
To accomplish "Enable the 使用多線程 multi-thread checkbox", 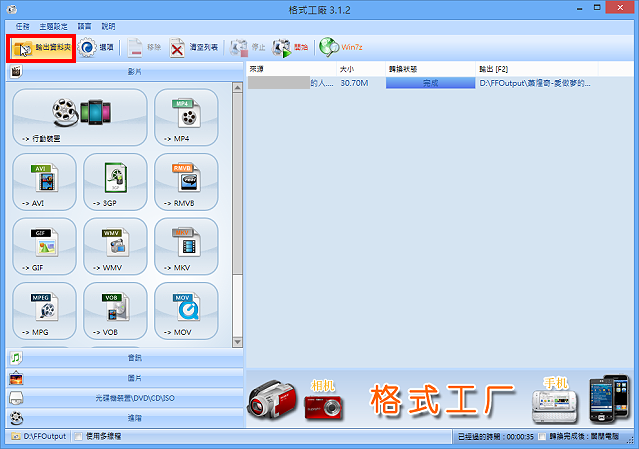I will pyautogui.click(x=79, y=436).
